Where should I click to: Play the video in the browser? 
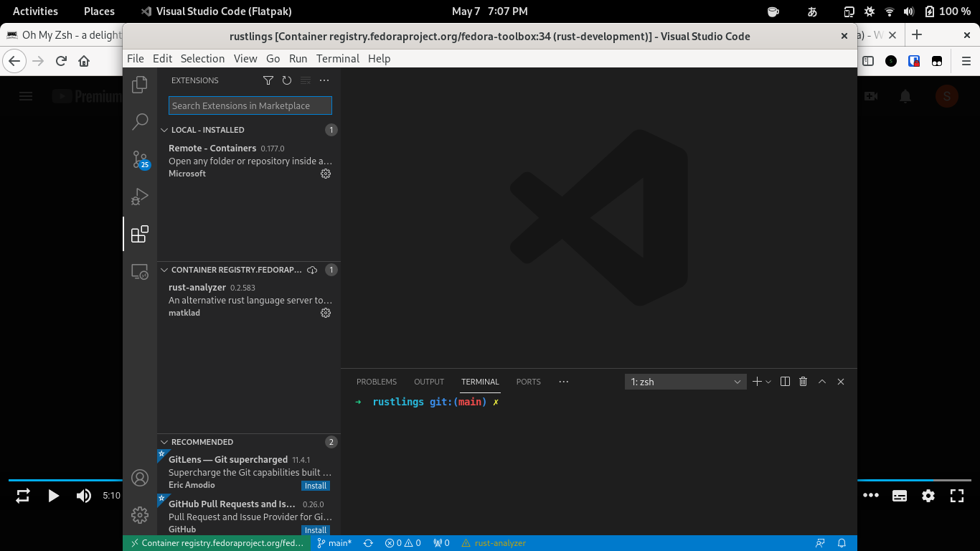click(53, 495)
